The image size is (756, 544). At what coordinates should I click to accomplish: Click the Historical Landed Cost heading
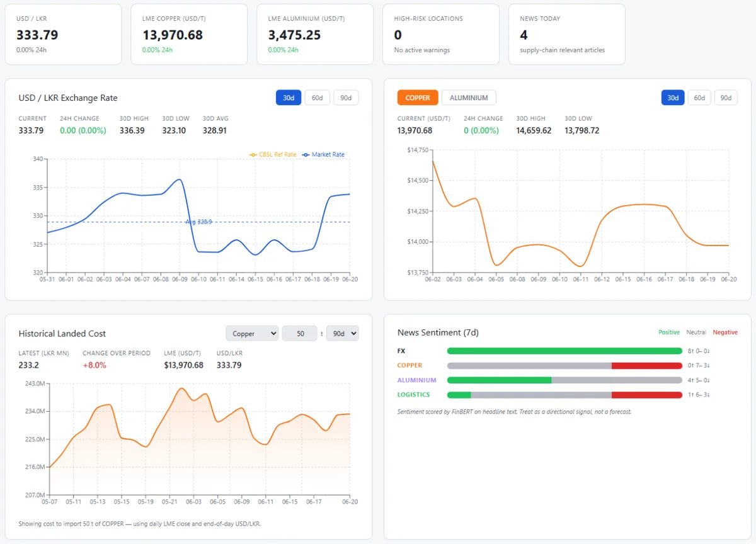click(62, 334)
